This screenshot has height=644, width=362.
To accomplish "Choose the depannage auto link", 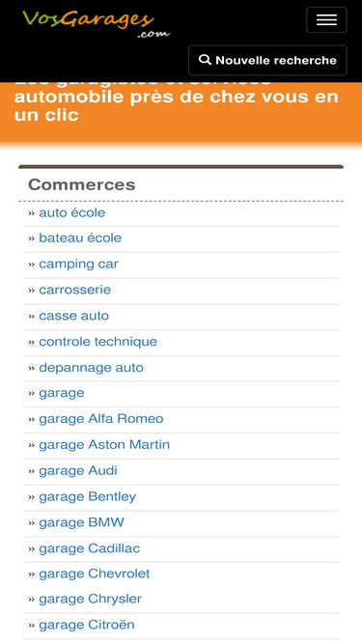I will pos(91,368).
